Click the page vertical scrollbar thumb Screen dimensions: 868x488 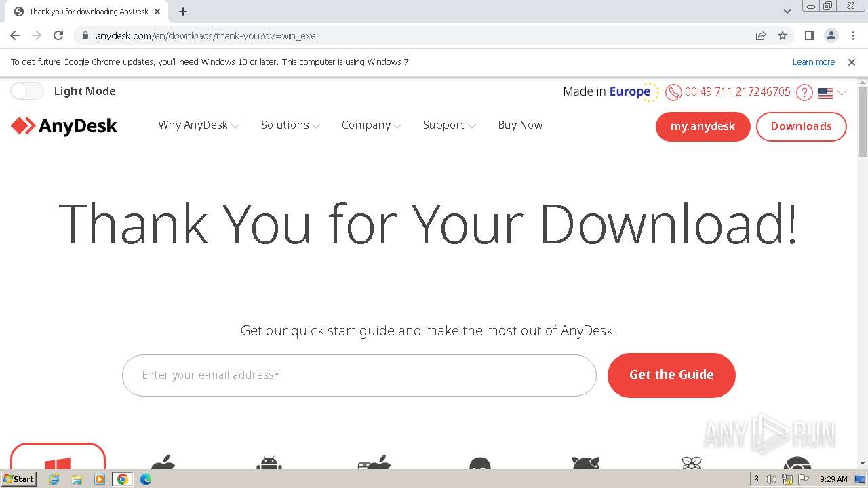click(863, 121)
